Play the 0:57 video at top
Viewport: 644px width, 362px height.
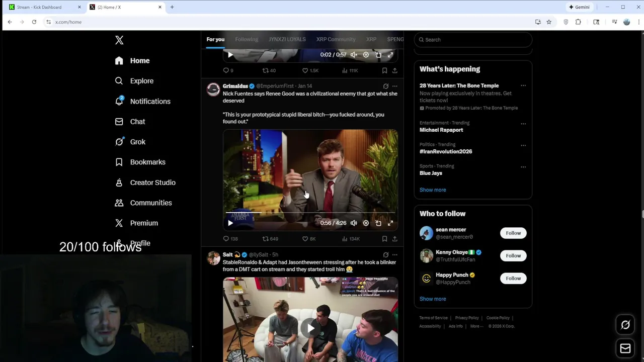coord(230,55)
